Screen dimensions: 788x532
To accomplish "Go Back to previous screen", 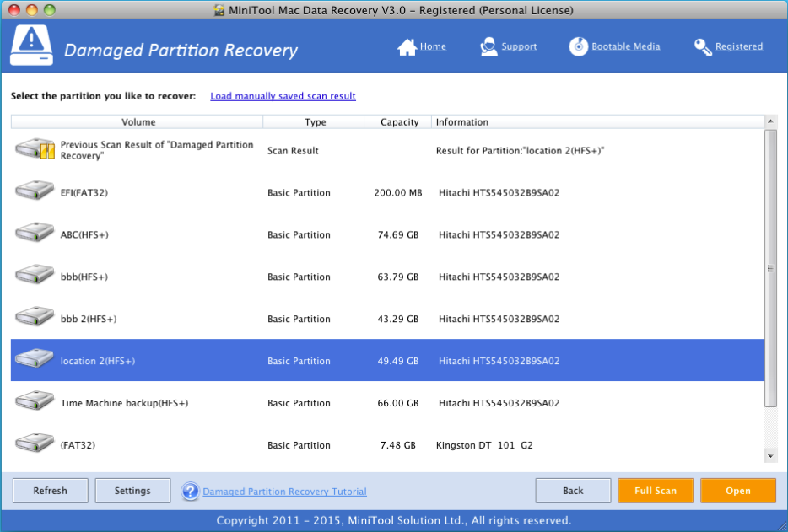I will [573, 491].
